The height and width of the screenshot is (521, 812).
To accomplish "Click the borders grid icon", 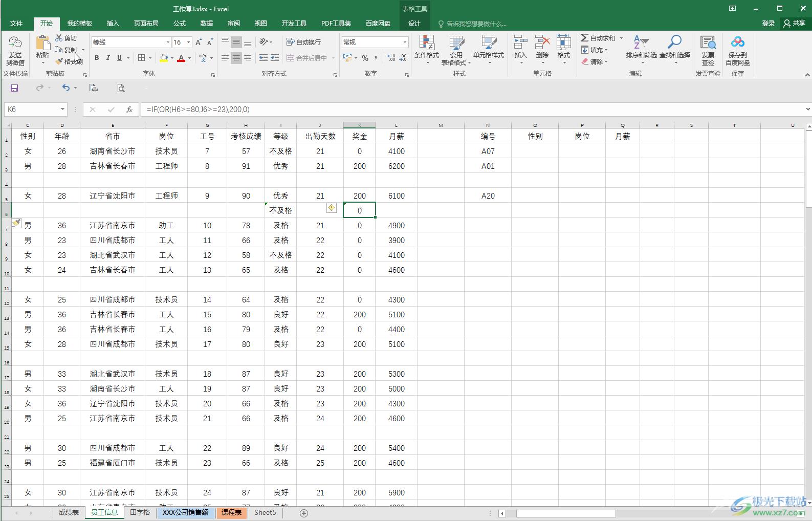I will coord(142,58).
